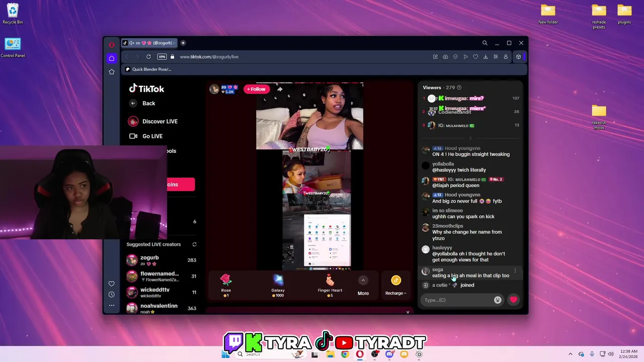Image resolution: width=644 pixels, height=362 pixels.
Task: Click Opera sidebar home icon
Action: coord(112,58)
